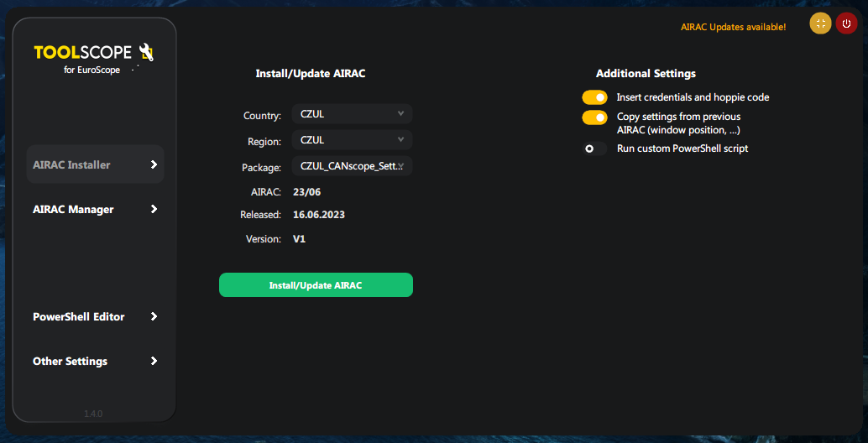
Task: Turn off Copy settings from previous AIRAC
Action: 594,117
